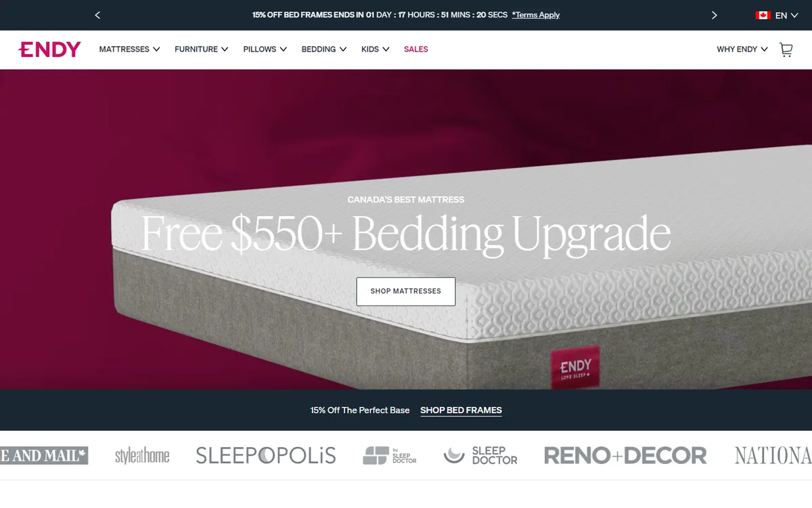Expand the Why Endy menu
This screenshot has width=812, height=508.
point(742,49)
